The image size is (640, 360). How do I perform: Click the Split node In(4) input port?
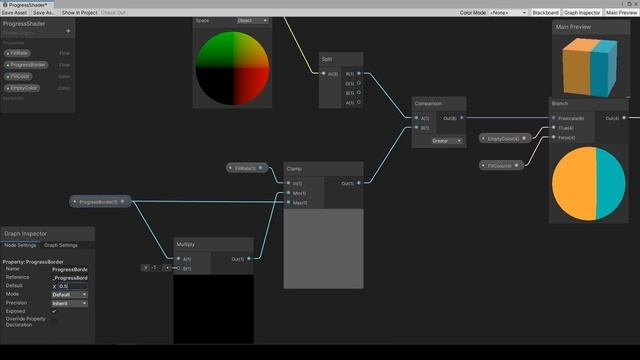click(324, 73)
